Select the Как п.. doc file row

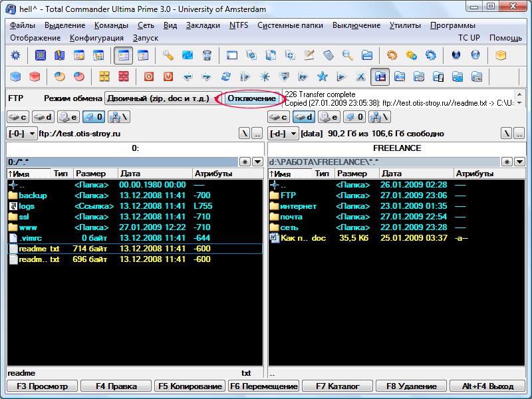click(x=396, y=238)
